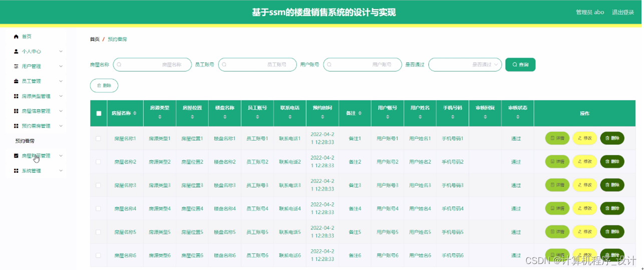
Task: Go to 首页 via the breadcrumb
Action: click(95, 39)
